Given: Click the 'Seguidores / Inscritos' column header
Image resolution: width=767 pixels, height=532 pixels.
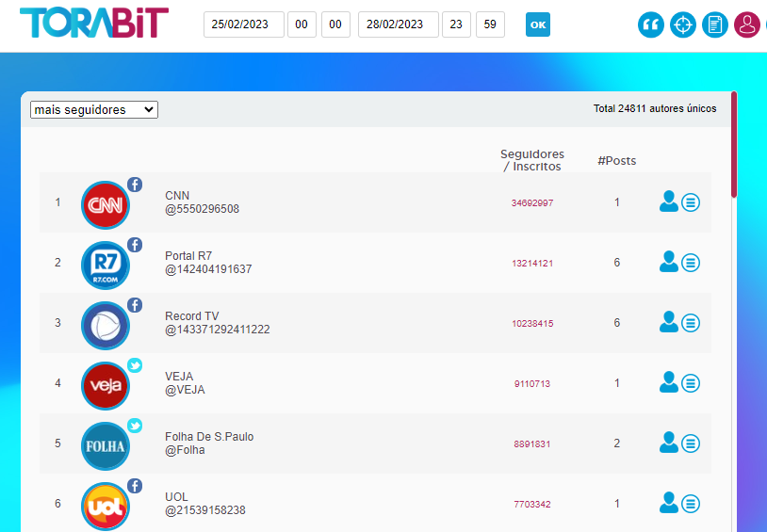Looking at the screenshot, I should point(532,160).
